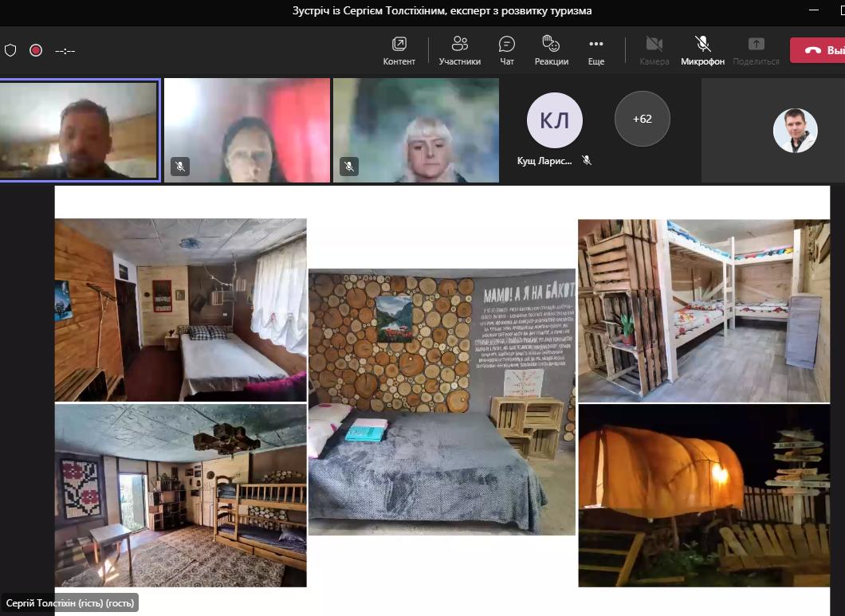
Task: Click the shield security icon
Action: (x=10, y=50)
